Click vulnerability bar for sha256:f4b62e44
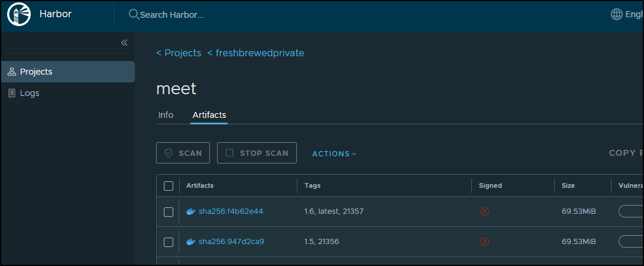Screen dimensions: 644x266 [631, 211]
